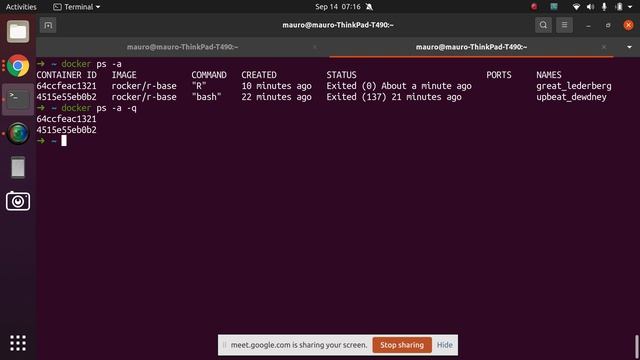Click the terminal cursor at the prompt
Screen dimensions: 640x360
[x=64, y=141]
